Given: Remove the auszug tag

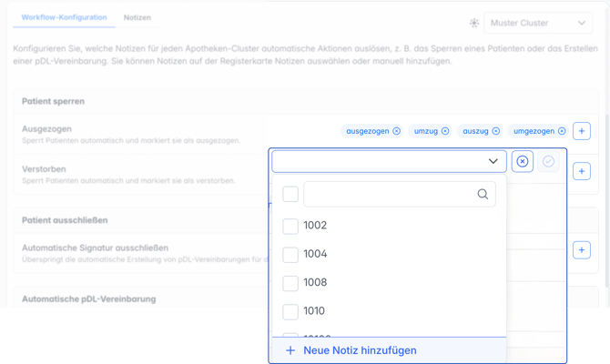Looking at the screenshot, I should pos(495,131).
